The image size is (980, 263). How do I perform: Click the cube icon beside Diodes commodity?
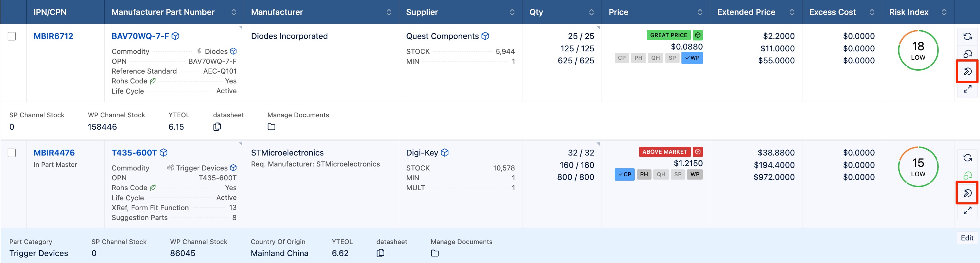[234, 51]
